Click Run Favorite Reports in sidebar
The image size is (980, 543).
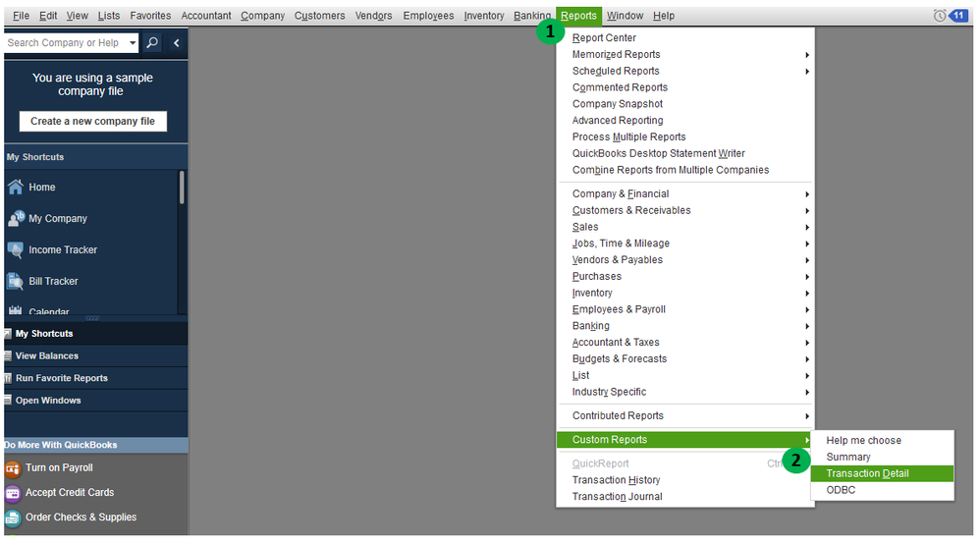tap(61, 378)
